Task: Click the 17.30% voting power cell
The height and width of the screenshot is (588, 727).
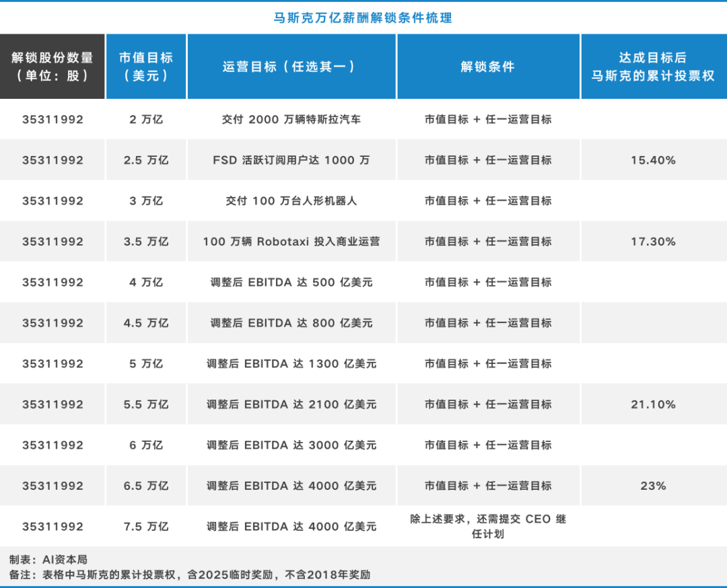Action: [x=653, y=242]
